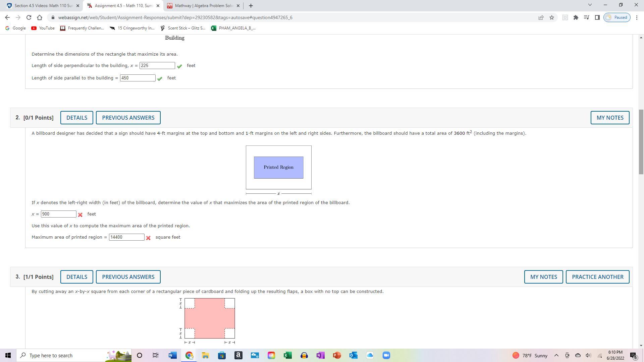Show hidden system tray icons
The image size is (644, 362).
tap(556, 355)
